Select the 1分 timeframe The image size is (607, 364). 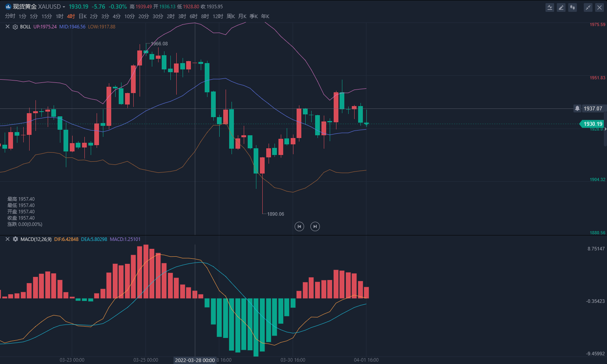(x=22, y=16)
